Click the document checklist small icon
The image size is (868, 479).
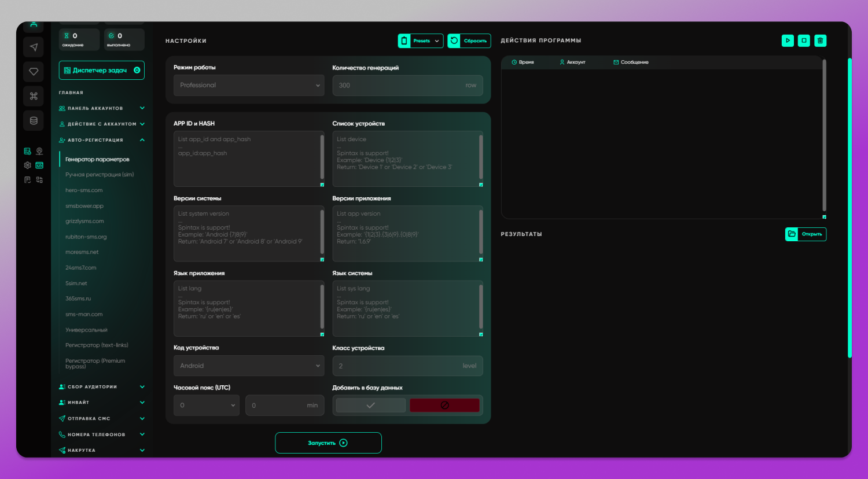27,180
